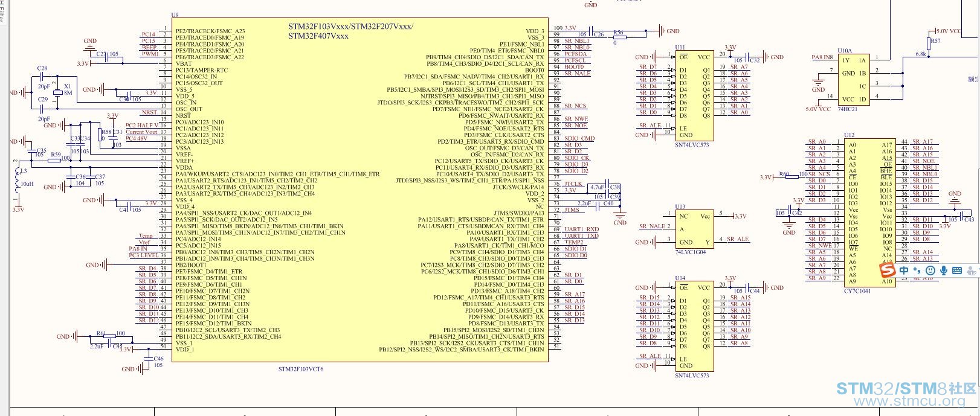
Task: Select the 74LVC1G04 part label
Action: [691, 252]
